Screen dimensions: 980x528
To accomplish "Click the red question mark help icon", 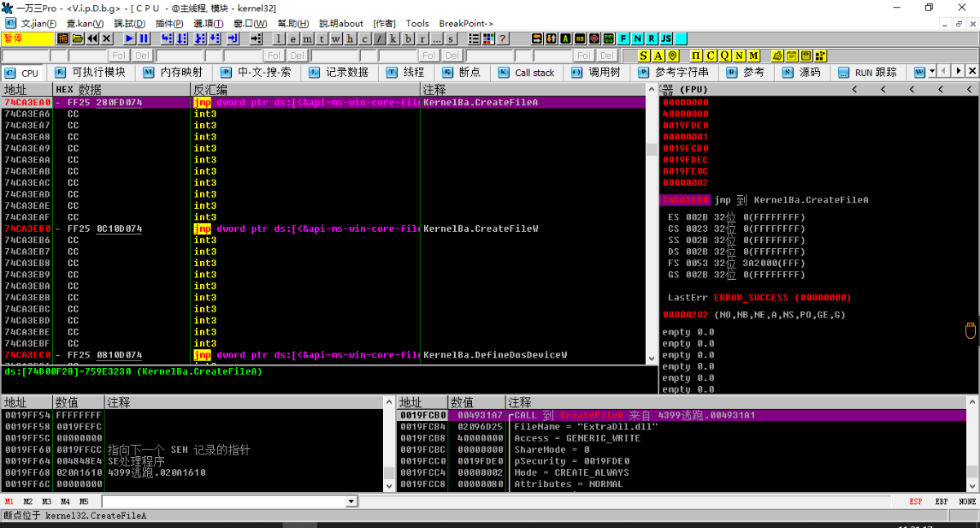I will click(x=503, y=38).
